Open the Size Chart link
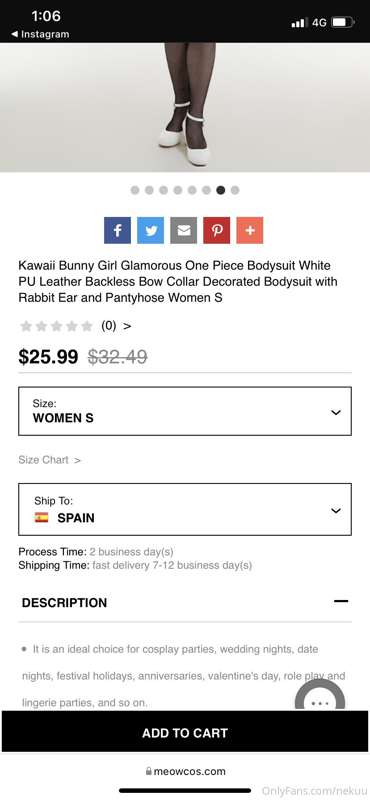Viewport: 370px width, 800px height. [x=50, y=460]
